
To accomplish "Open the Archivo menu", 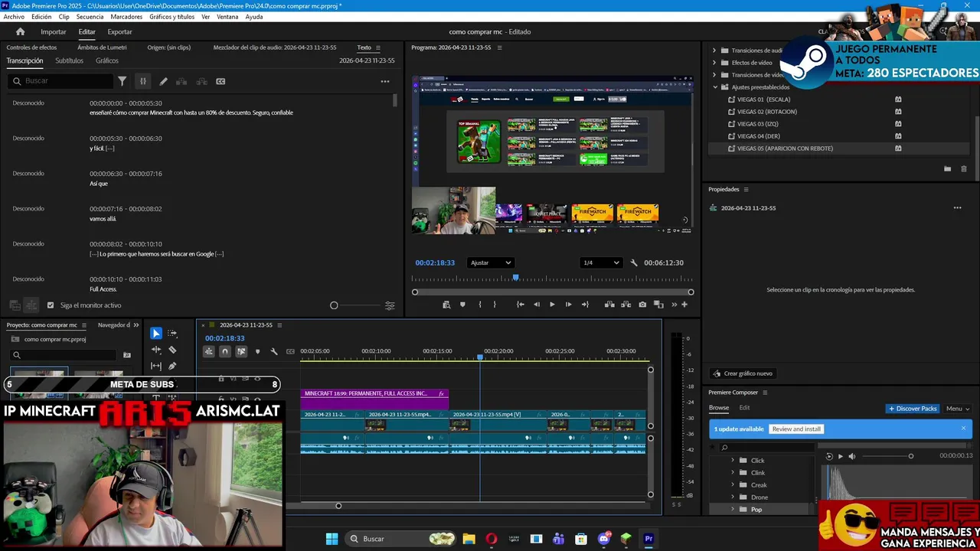I will point(14,17).
